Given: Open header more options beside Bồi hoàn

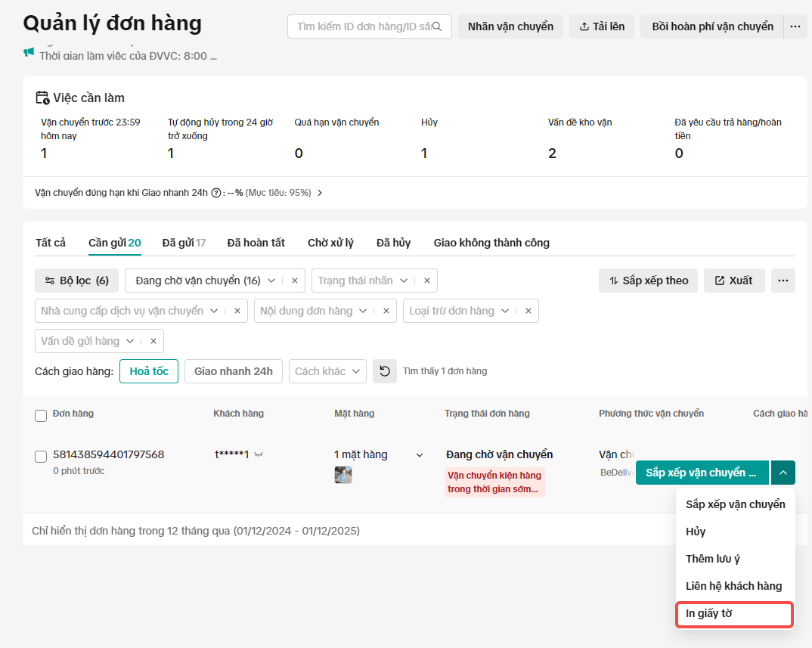Looking at the screenshot, I should pyautogui.click(x=795, y=26).
